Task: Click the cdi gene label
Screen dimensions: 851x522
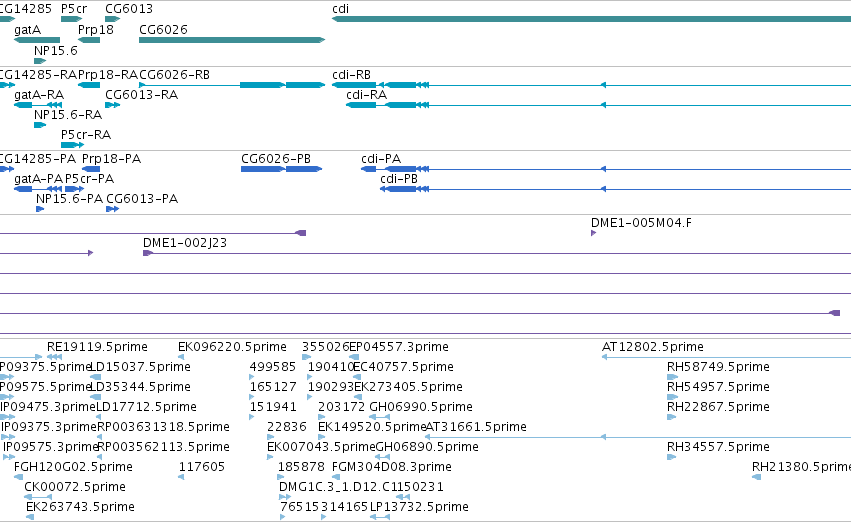Action: 340,9
